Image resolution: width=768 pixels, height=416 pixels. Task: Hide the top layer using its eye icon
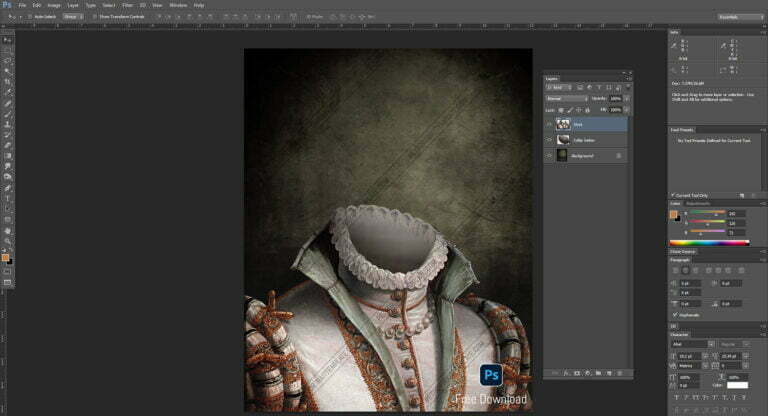pos(549,125)
